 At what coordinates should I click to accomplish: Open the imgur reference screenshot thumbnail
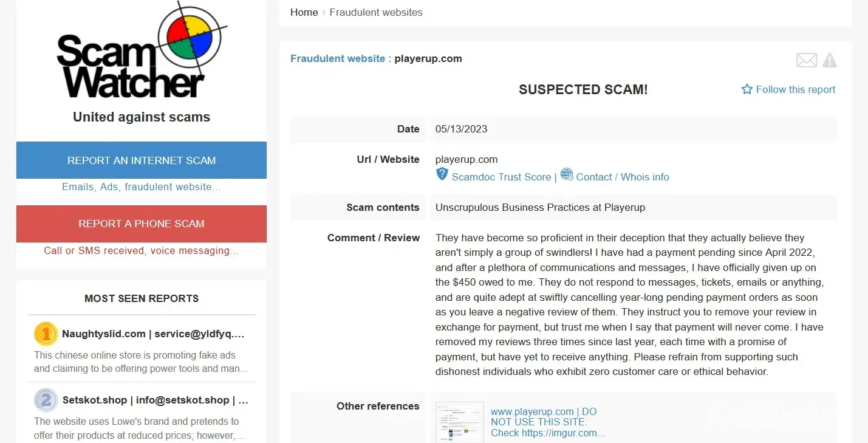(x=460, y=422)
